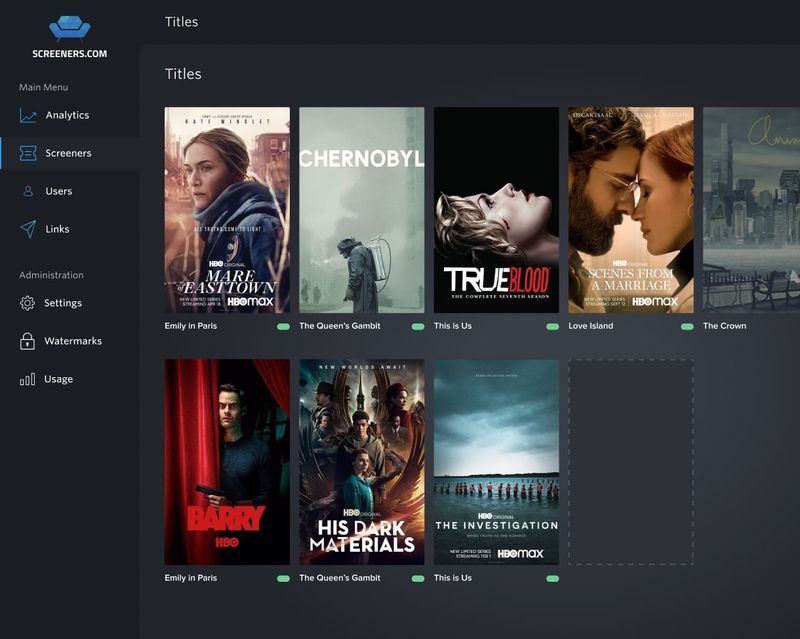This screenshot has width=800, height=639.
Task: Open the Chernobyl poster
Action: tap(362, 210)
